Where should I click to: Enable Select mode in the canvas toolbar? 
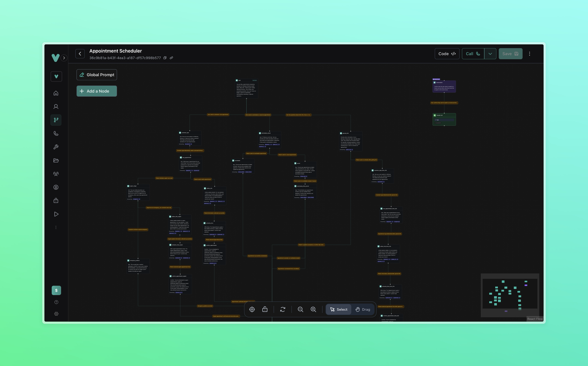tap(338, 309)
